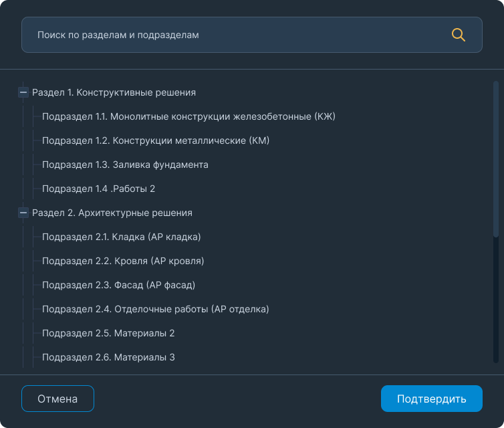Select Подраздел 2.4 Отделочные работы
Viewport: 504px width, 428px height.
point(155,310)
